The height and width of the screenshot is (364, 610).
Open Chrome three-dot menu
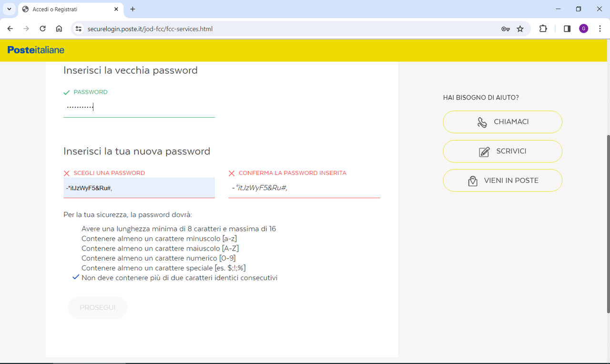(600, 29)
